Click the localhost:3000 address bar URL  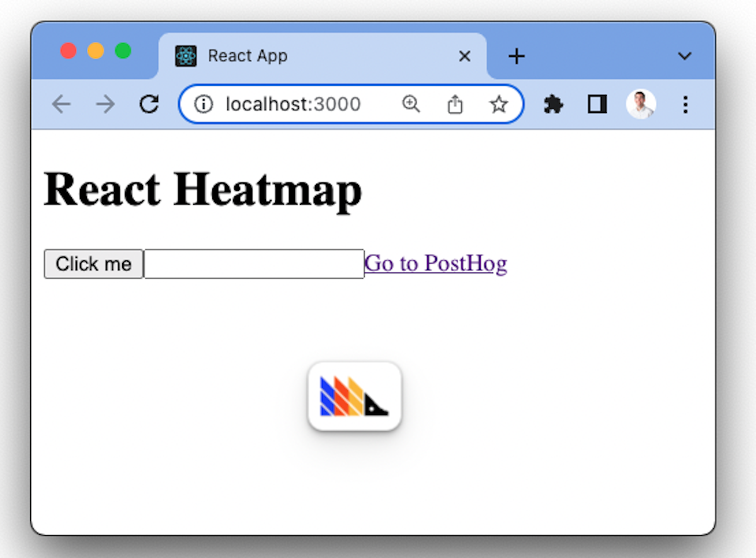(293, 104)
